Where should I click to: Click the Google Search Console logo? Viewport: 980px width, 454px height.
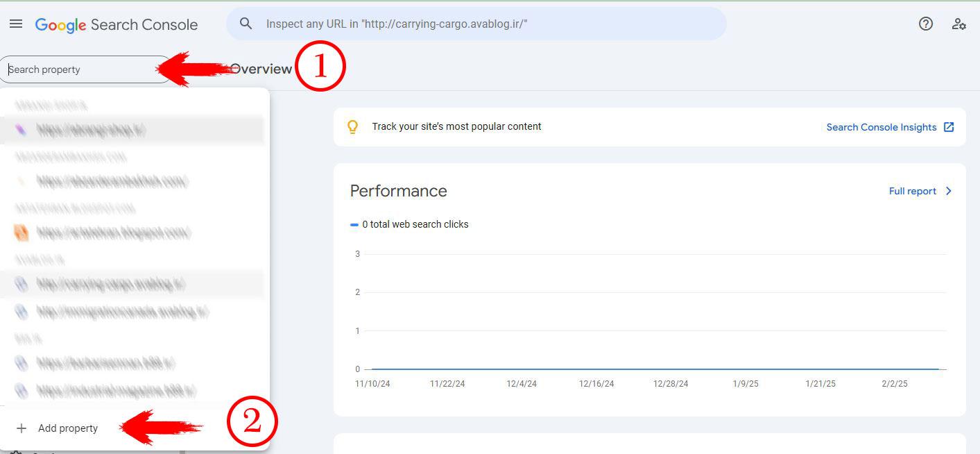point(117,25)
